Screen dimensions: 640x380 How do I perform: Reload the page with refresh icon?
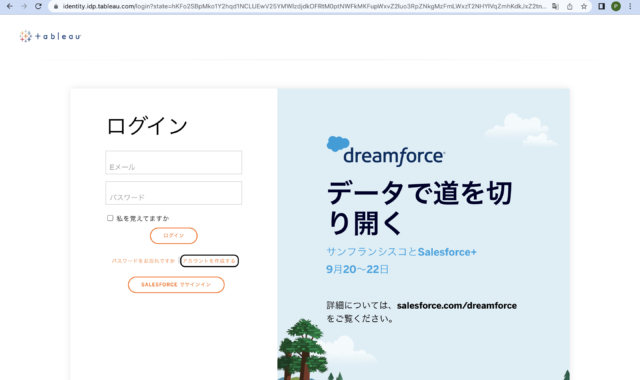38,6
